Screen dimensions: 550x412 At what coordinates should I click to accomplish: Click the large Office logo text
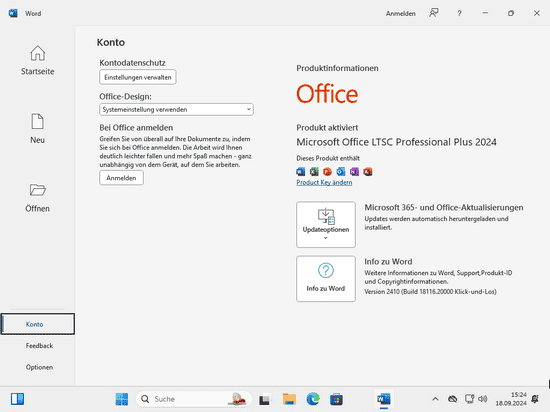coord(327,94)
